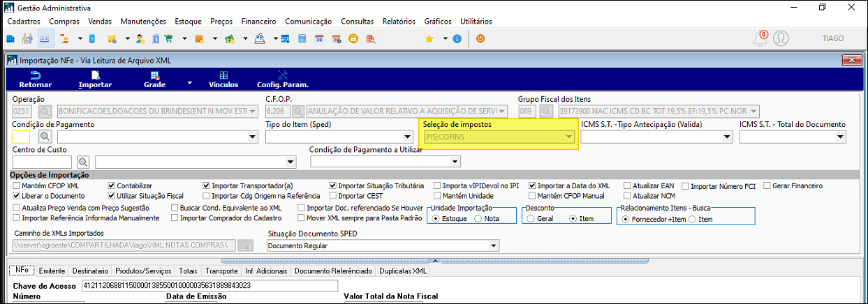Enable the Atualizar EAN checkbox
Screen dimensions: 868x304
tap(627, 186)
